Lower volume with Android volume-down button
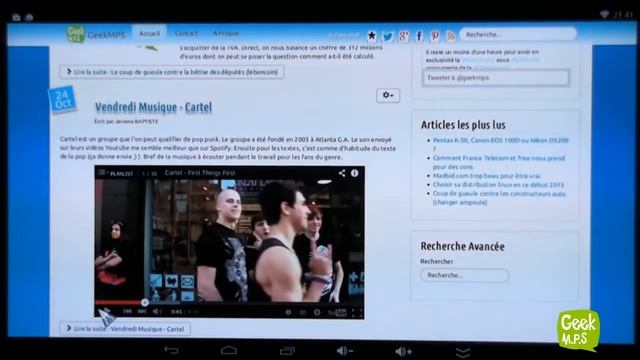Screen dimensions: 640x360 click(x=345, y=351)
